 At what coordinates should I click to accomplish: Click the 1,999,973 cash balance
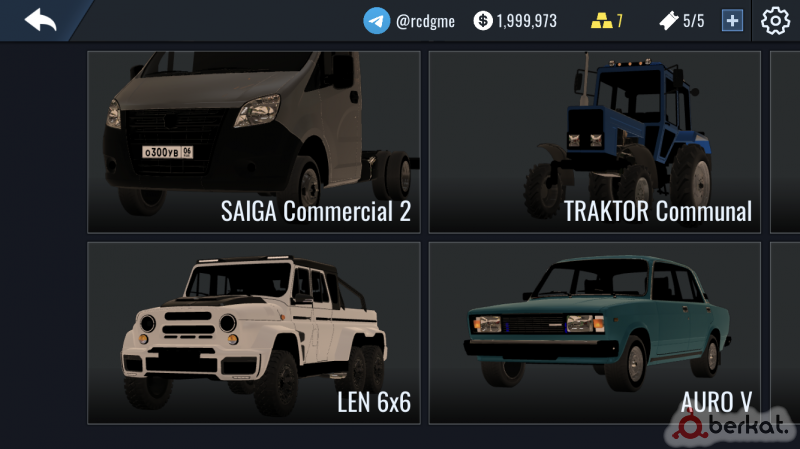527,21
